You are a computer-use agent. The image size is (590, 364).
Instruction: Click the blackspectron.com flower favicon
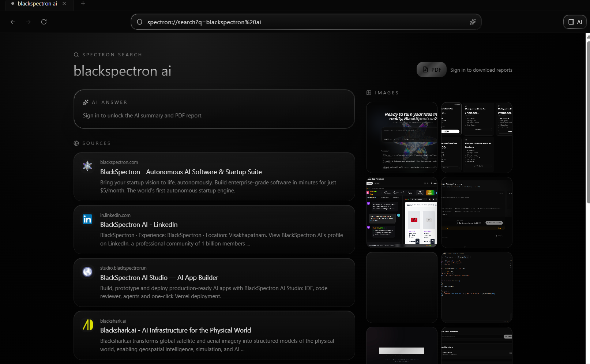tap(87, 166)
